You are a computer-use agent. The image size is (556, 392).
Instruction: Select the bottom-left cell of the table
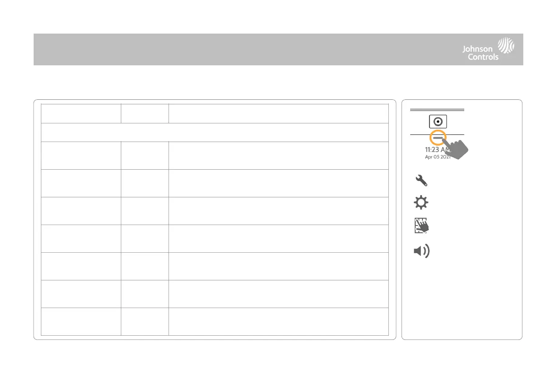point(81,322)
